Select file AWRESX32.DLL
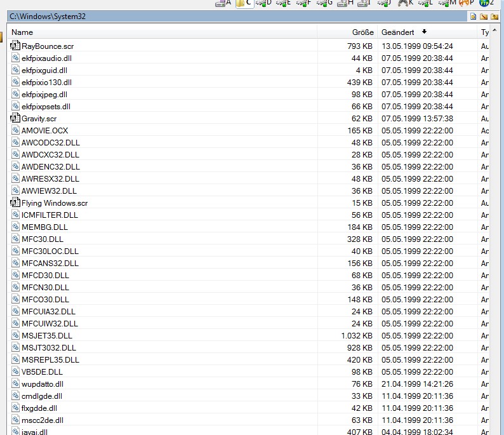The width and height of the screenshot is (504, 435). pos(51,178)
